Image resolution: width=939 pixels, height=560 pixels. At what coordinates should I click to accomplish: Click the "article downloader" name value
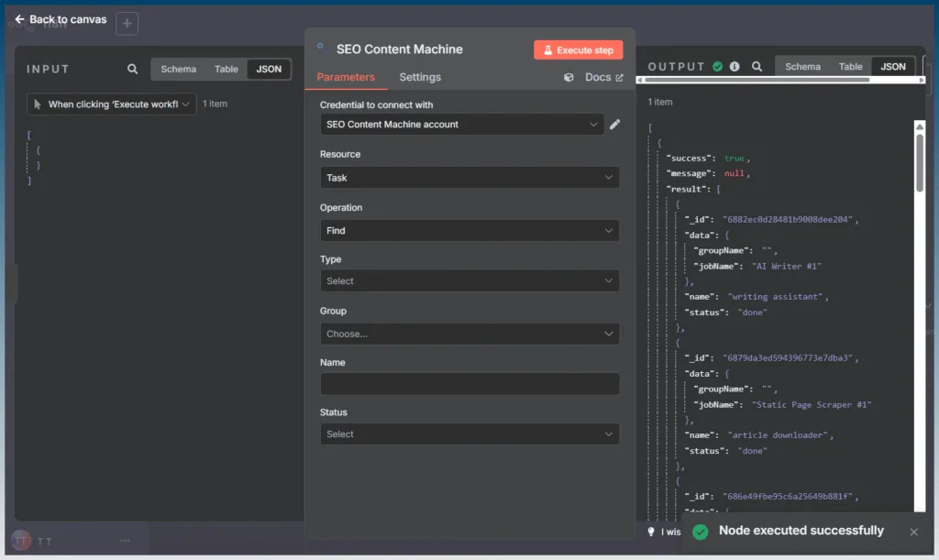779,435
